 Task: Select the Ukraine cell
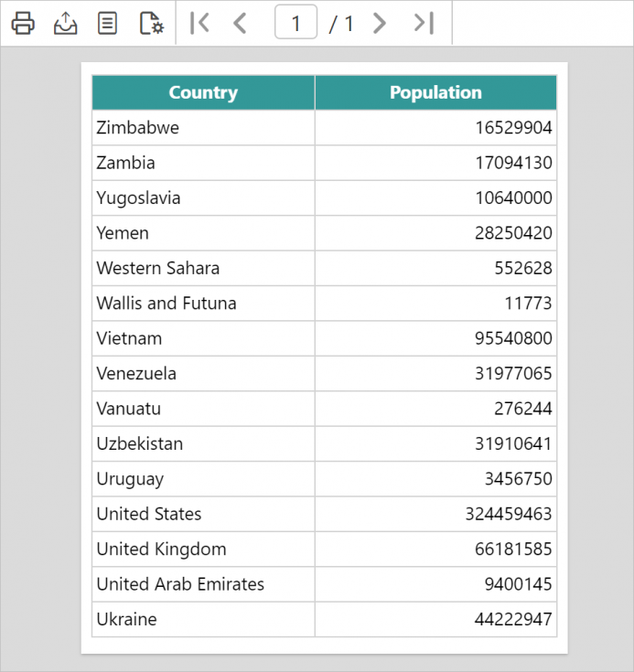pyautogui.click(x=203, y=619)
